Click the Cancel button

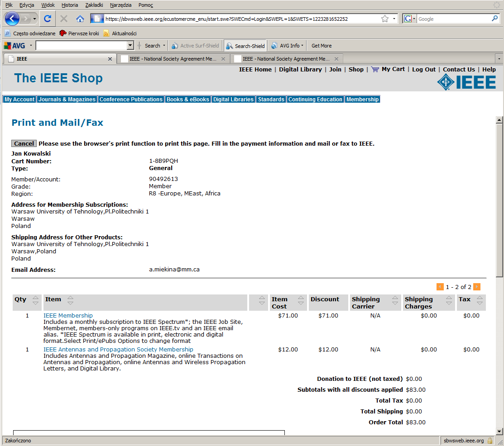pos(24,143)
